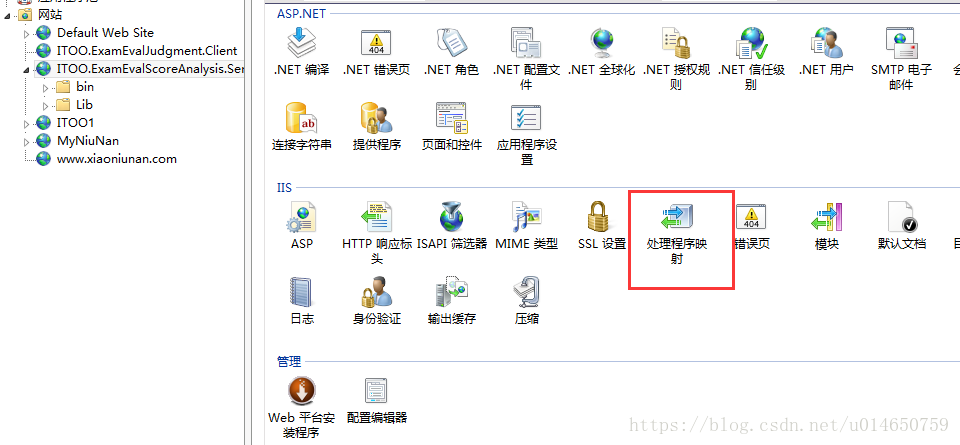Select the Lib folder
This screenshot has height=445, width=960.
pyautogui.click(x=84, y=105)
